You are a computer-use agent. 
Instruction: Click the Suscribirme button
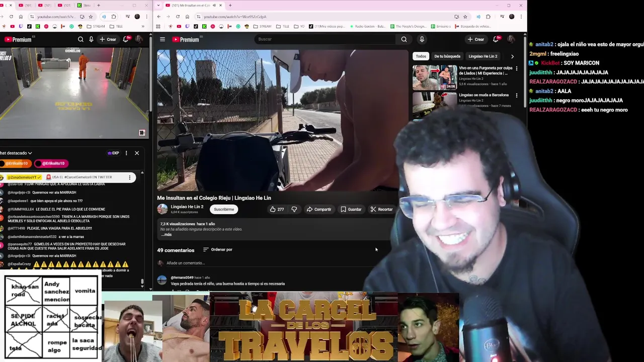point(224,209)
